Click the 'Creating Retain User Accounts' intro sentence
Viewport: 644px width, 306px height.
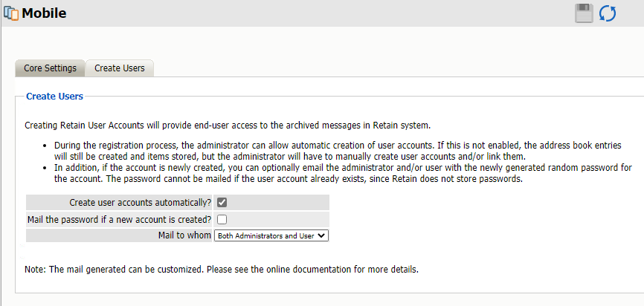227,125
